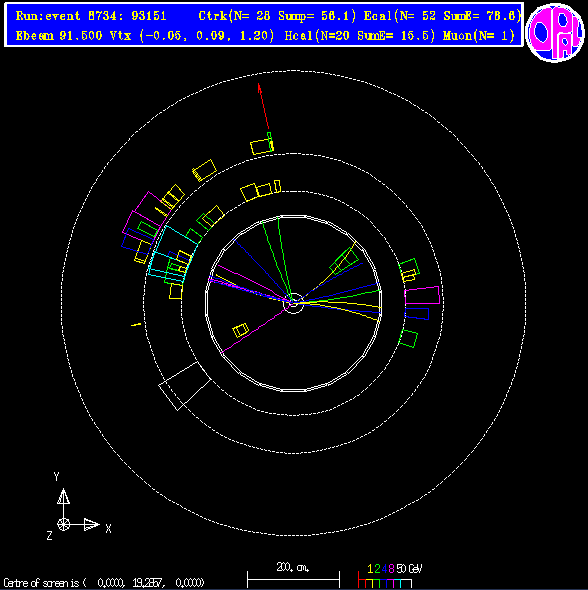Click the blue ECAL block on the right
588x590 pixels.
click(417, 313)
